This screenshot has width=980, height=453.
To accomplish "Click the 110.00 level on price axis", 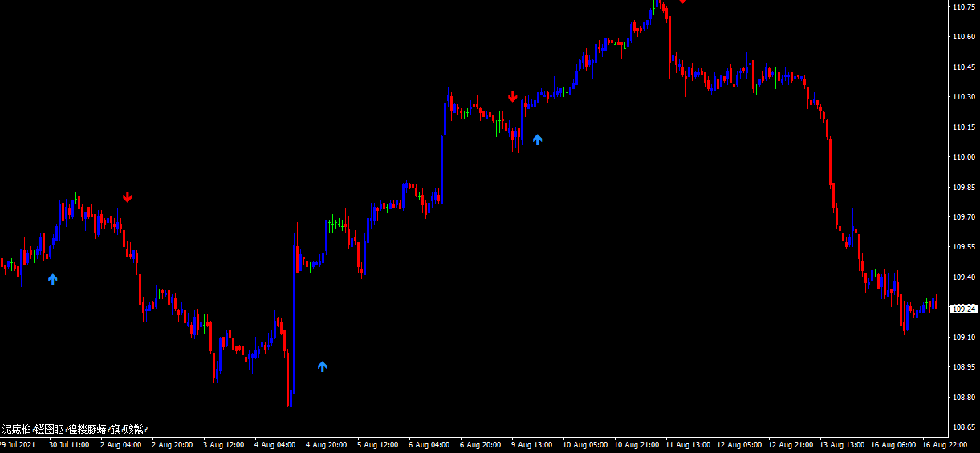I will [x=963, y=157].
